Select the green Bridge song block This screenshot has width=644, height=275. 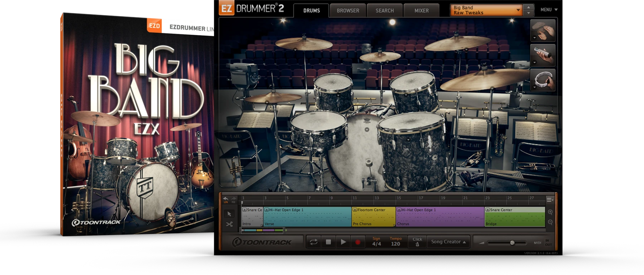515,217
